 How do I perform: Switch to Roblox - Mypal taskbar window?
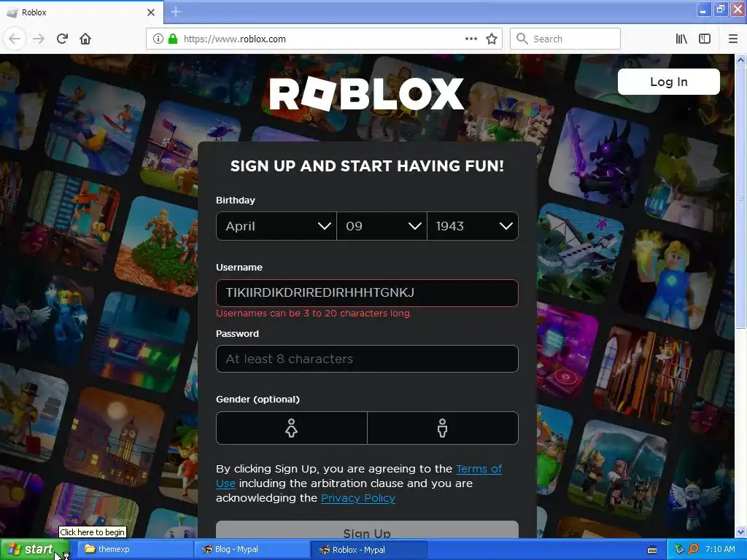pos(368,549)
